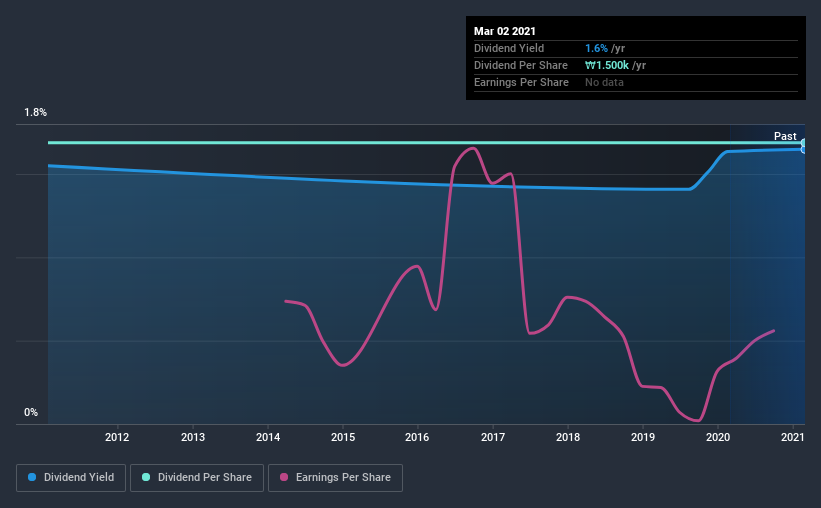The image size is (821, 508).
Task: Toggle the Dividend Per Share legend button
Action: tap(197, 478)
